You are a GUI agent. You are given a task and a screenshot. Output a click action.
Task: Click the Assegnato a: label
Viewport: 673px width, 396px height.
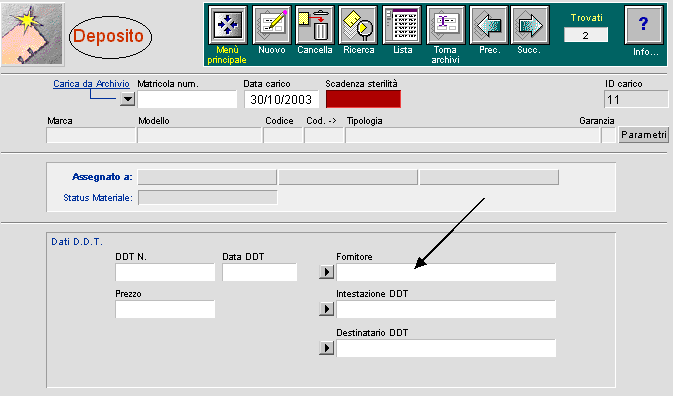point(102,177)
